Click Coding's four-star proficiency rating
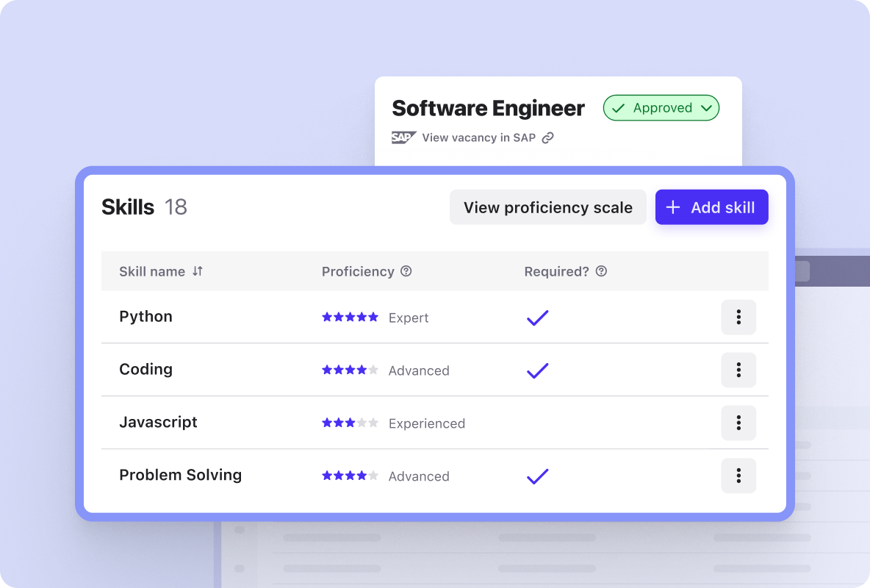Image resolution: width=870 pixels, height=588 pixels. (350, 370)
